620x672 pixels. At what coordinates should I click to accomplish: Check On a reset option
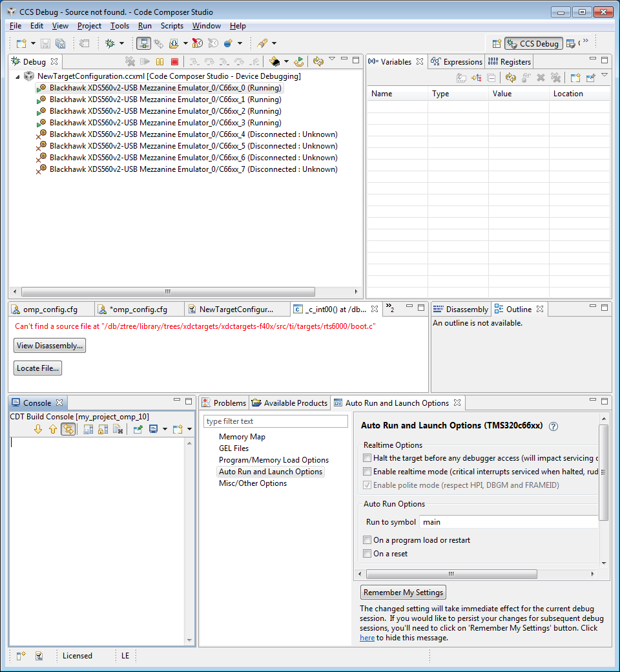(x=367, y=553)
